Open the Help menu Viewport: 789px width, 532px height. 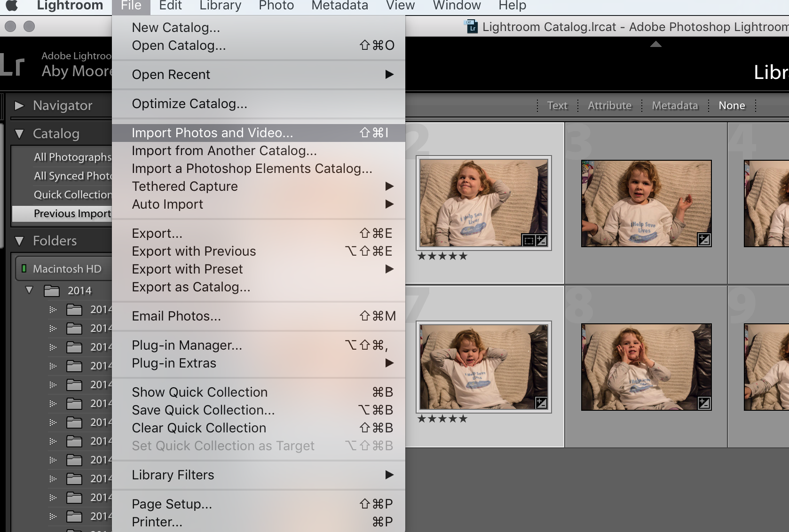point(513,6)
